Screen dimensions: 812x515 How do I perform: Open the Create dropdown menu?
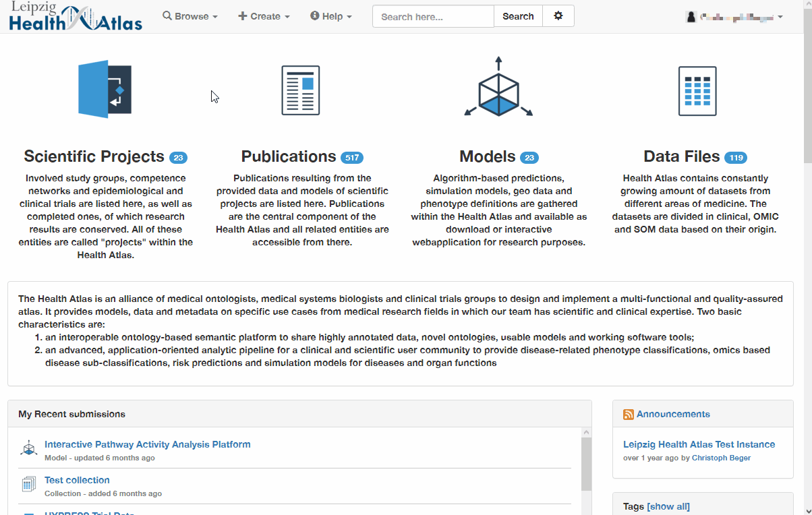pyautogui.click(x=264, y=16)
